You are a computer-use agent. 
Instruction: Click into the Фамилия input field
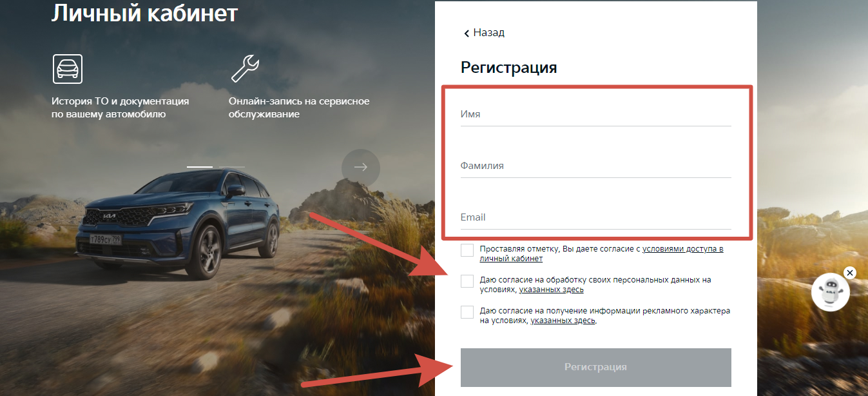click(596, 166)
